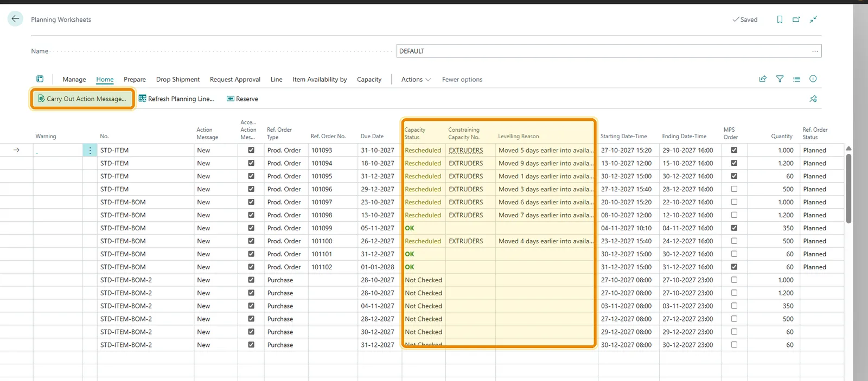Open the Capacity menu
This screenshot has height=381, width=868.
point(369,80)
